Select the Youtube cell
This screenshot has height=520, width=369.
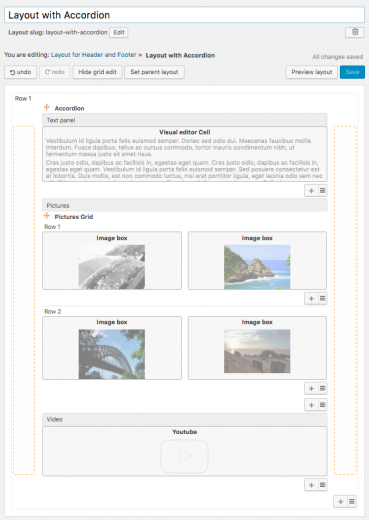click(185, 451)
